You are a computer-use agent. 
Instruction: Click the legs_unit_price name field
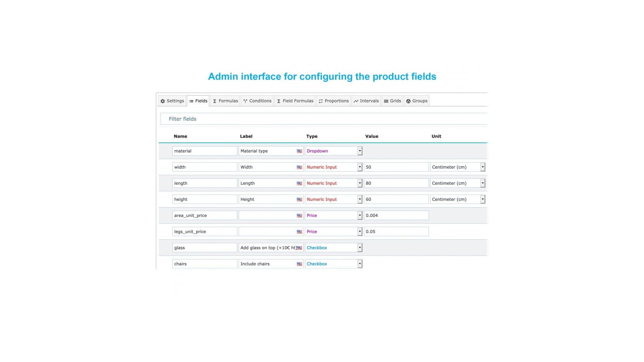[205, 232]
